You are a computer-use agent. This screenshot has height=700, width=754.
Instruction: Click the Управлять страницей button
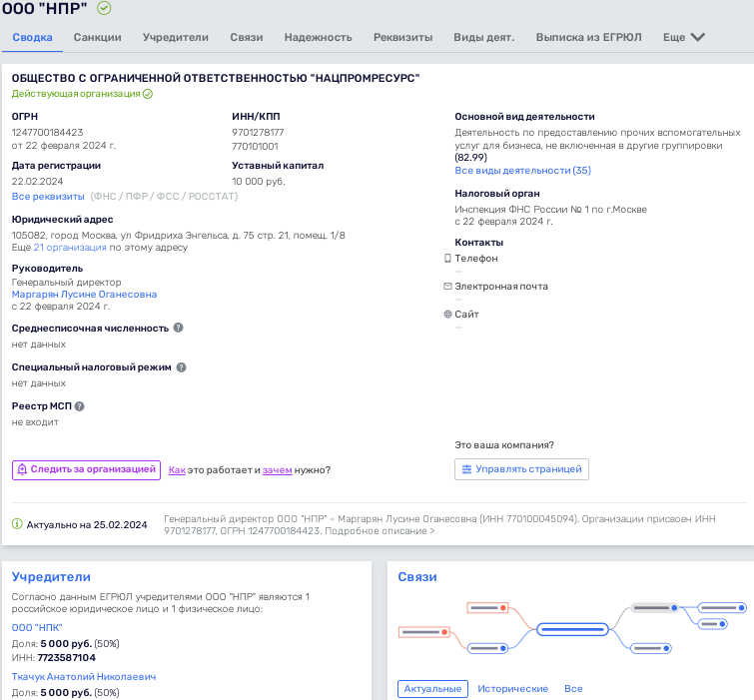point(521,469)
